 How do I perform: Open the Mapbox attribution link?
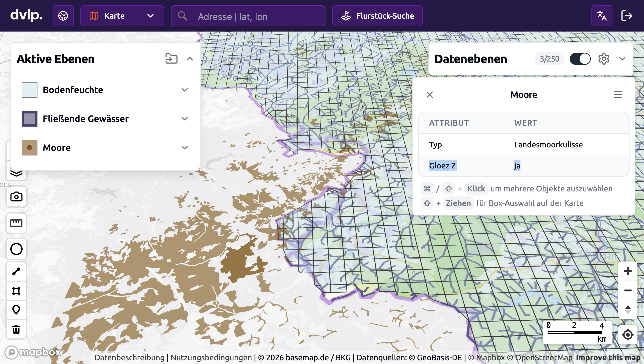(x=487, y=357)
